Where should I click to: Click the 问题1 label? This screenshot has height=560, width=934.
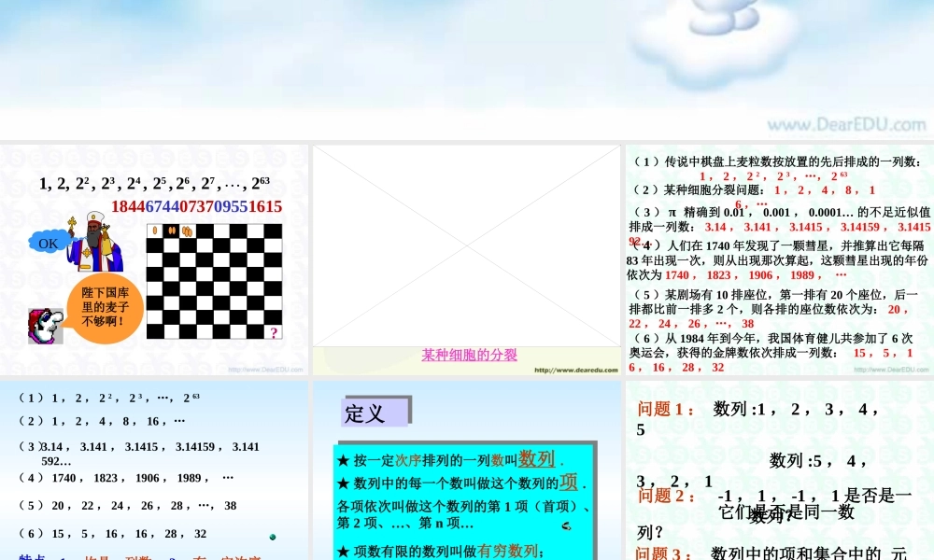coord(666,410)
